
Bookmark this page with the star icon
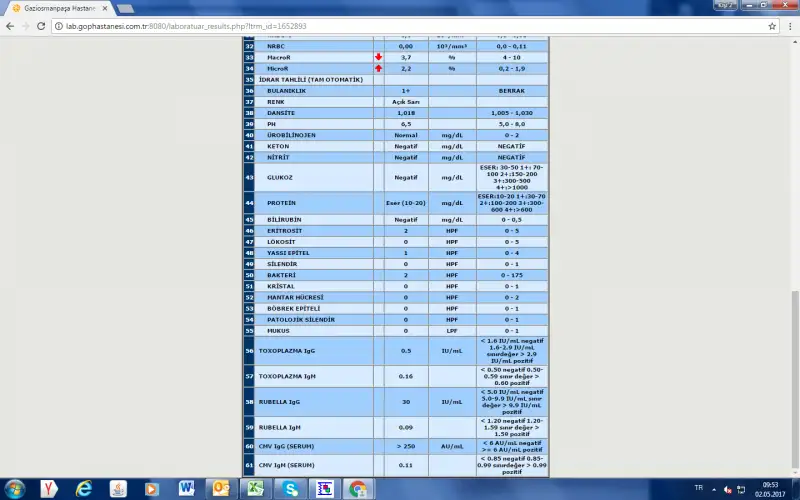click(x=772, y=26)
